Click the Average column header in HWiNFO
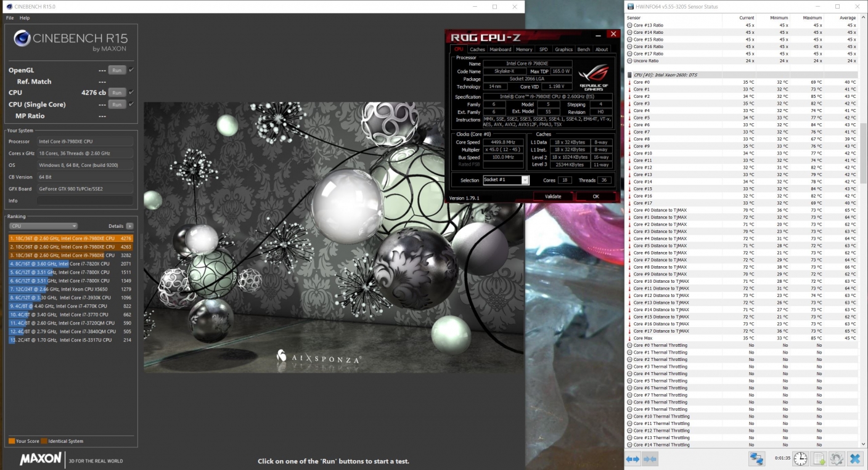The width and height of the screenshot is (868, 470). tap(848, 17)
